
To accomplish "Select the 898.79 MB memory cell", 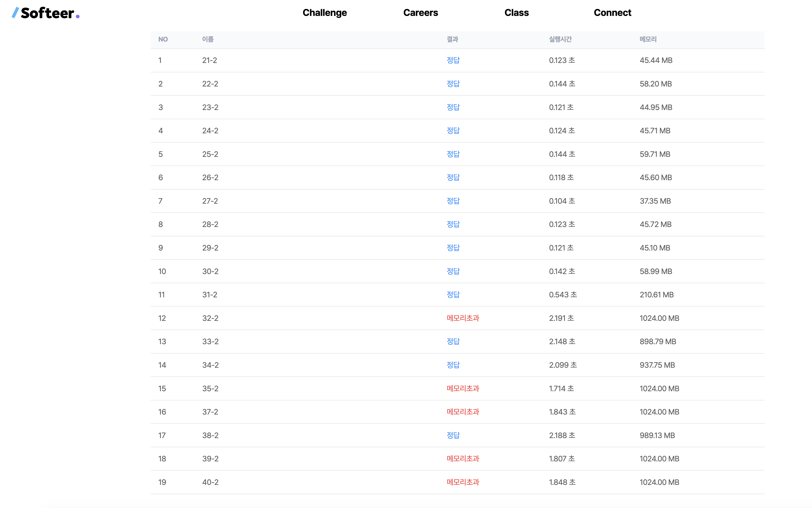I will 658,342.
